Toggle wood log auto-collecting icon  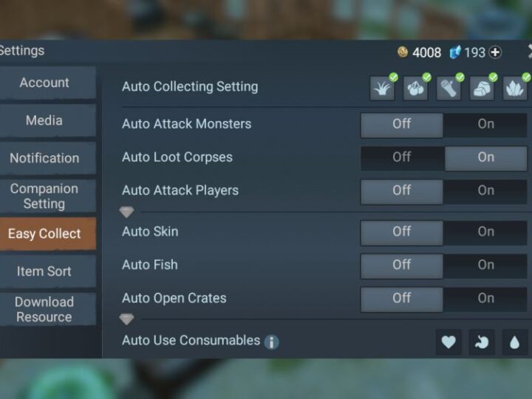click(449, 88)
